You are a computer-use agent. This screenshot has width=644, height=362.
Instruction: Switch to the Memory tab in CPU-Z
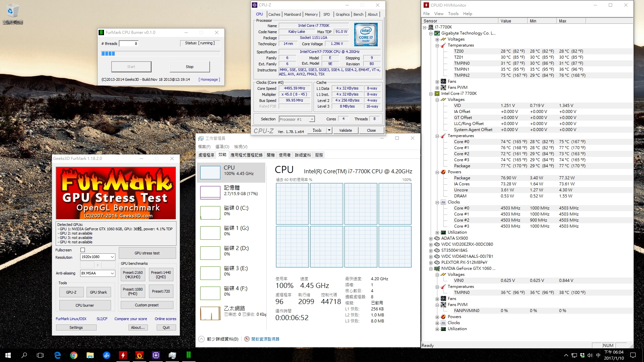point(311,14)
